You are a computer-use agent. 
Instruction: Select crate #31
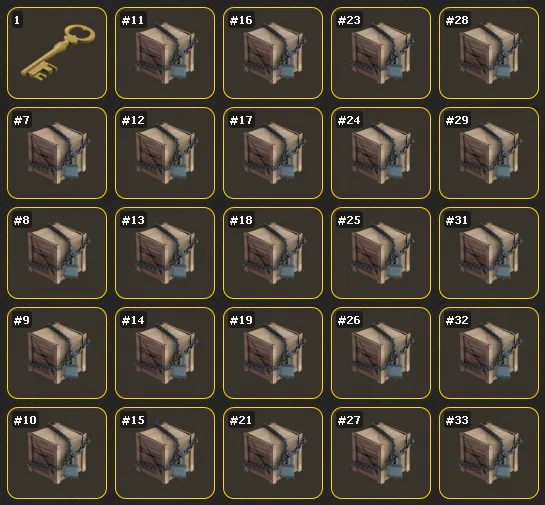coord(489,253)
